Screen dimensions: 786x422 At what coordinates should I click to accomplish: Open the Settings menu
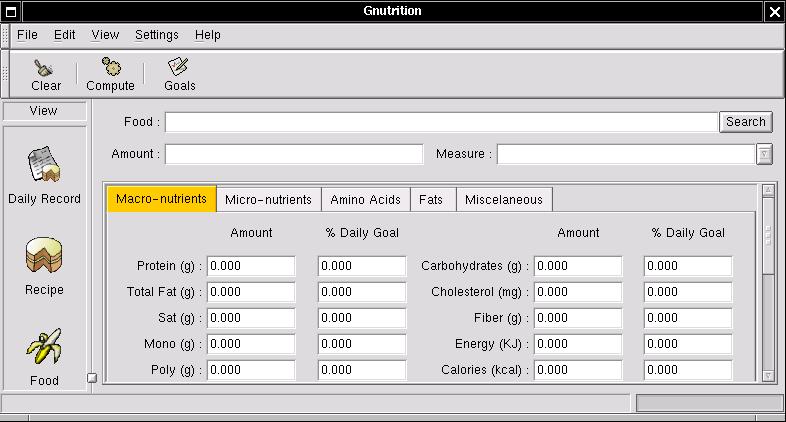click(156, 35)
